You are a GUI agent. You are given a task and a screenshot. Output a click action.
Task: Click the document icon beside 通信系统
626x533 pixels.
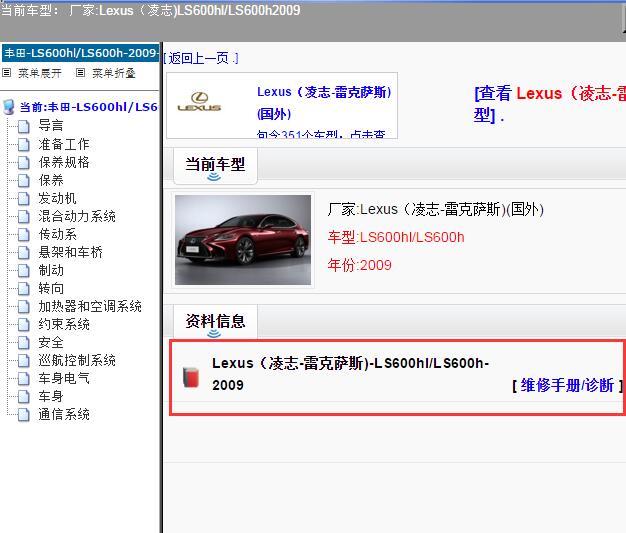pyautogui.click(x=24, y=414)
